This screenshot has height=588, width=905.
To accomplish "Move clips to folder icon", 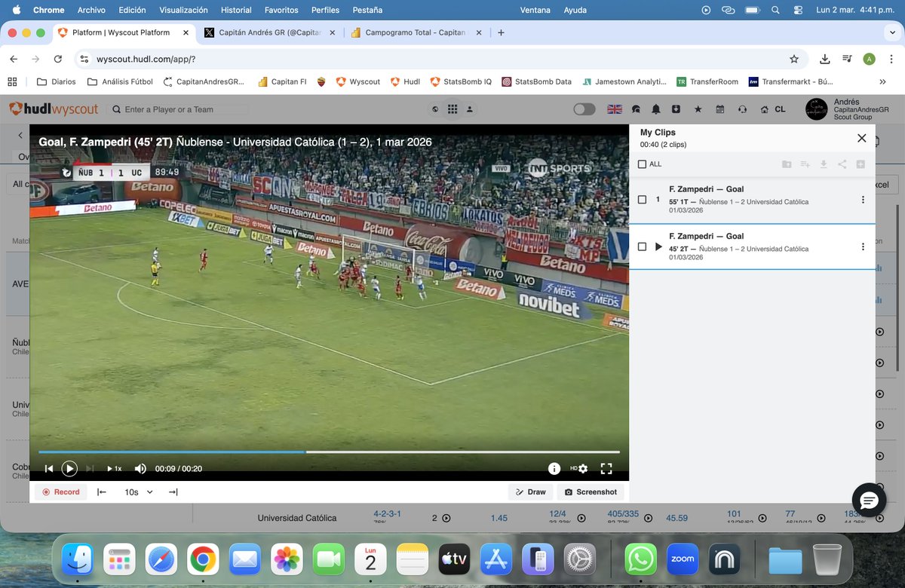I will point(787,164).
